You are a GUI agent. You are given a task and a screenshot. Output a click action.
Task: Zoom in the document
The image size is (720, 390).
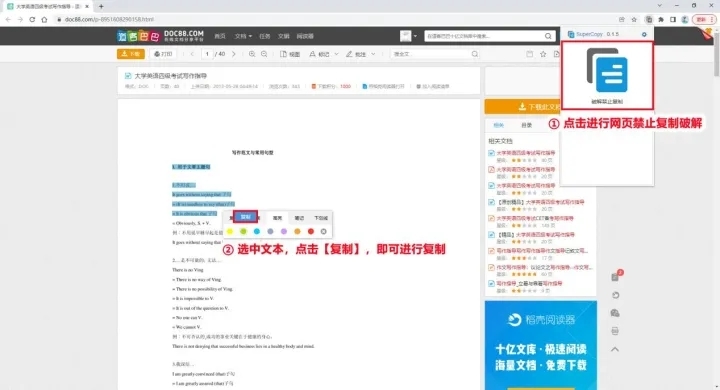pos(252,54)
